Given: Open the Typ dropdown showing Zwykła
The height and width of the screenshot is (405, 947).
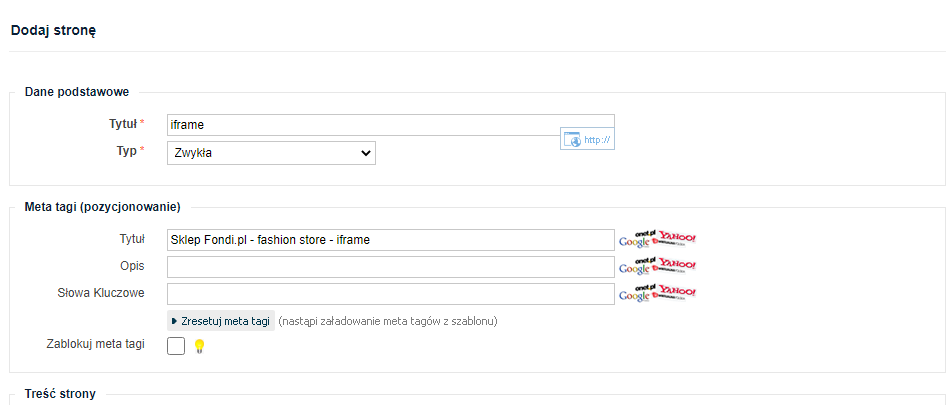Looking at the screenshot, I should [x=270, y=153].
